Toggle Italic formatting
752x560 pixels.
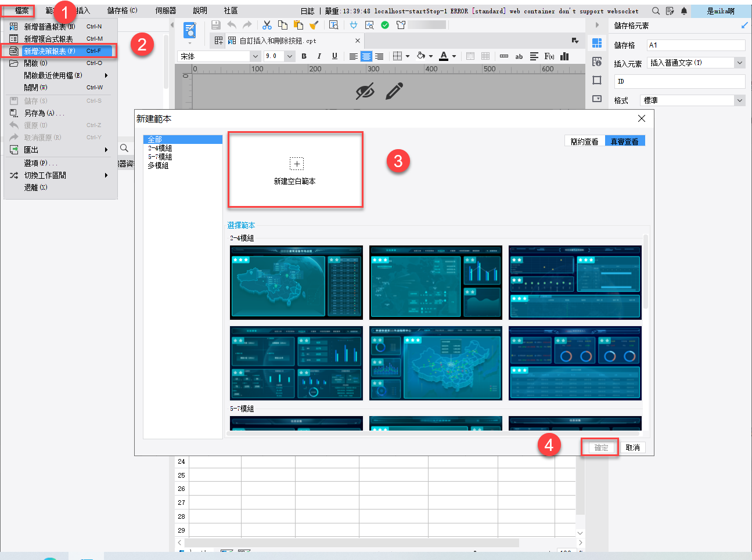[319, 56]
